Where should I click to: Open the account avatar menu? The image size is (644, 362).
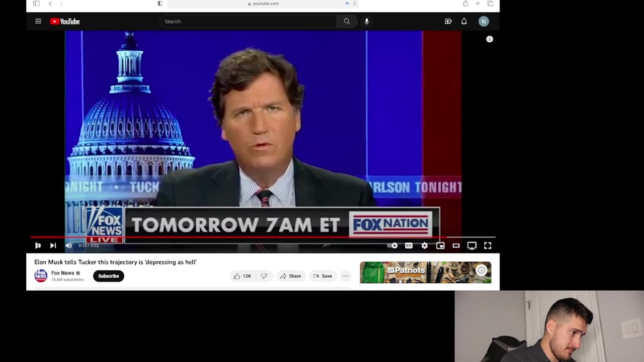tap(484, 21)
